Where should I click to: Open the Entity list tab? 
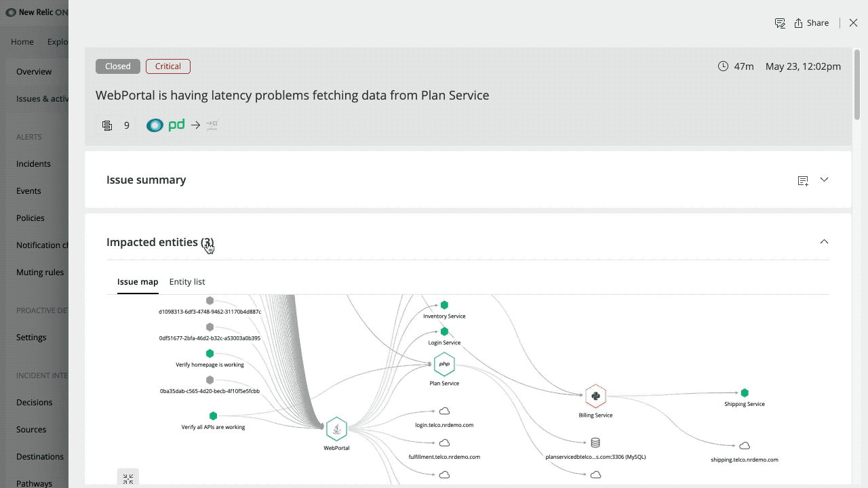[x=187, y=281]
